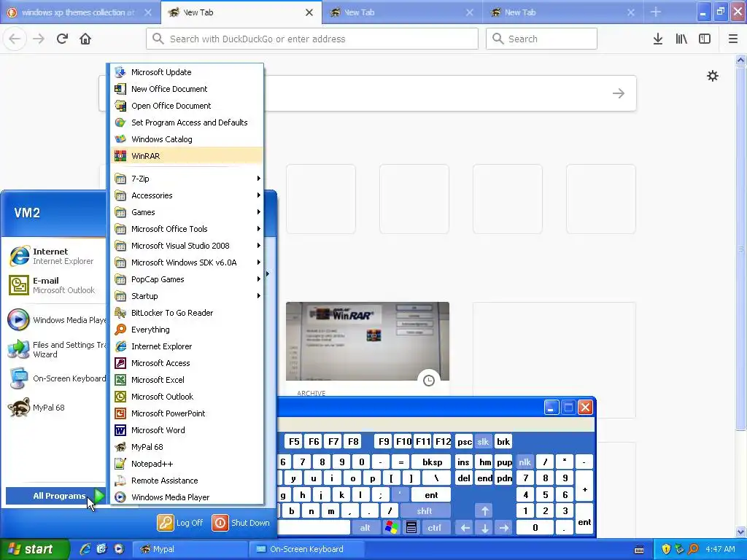
Task: Click the browser address bar
Action: point(312,39)
